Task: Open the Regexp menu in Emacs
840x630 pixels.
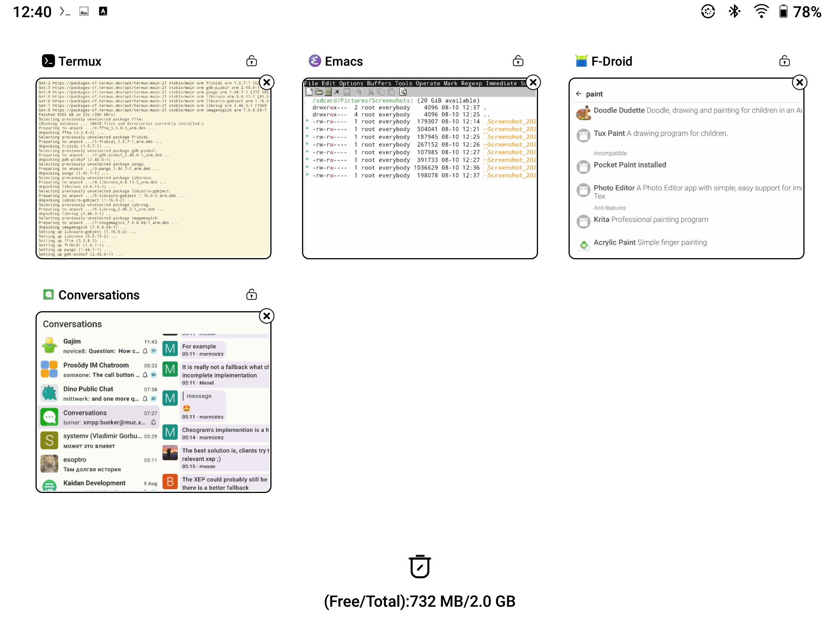Action: 472,83
